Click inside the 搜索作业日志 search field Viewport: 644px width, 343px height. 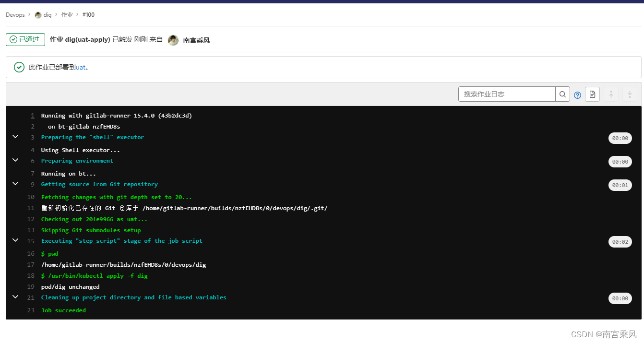point(506,94)
